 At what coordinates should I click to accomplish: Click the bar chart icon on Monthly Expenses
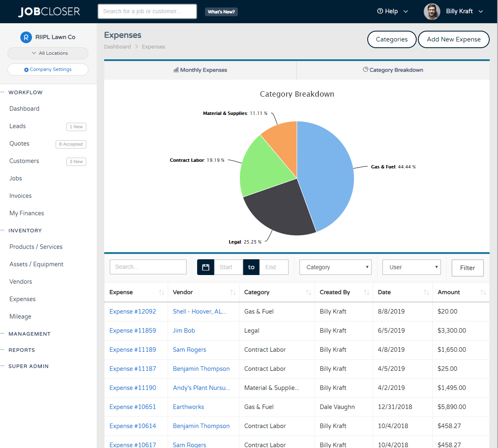(176, 70)
